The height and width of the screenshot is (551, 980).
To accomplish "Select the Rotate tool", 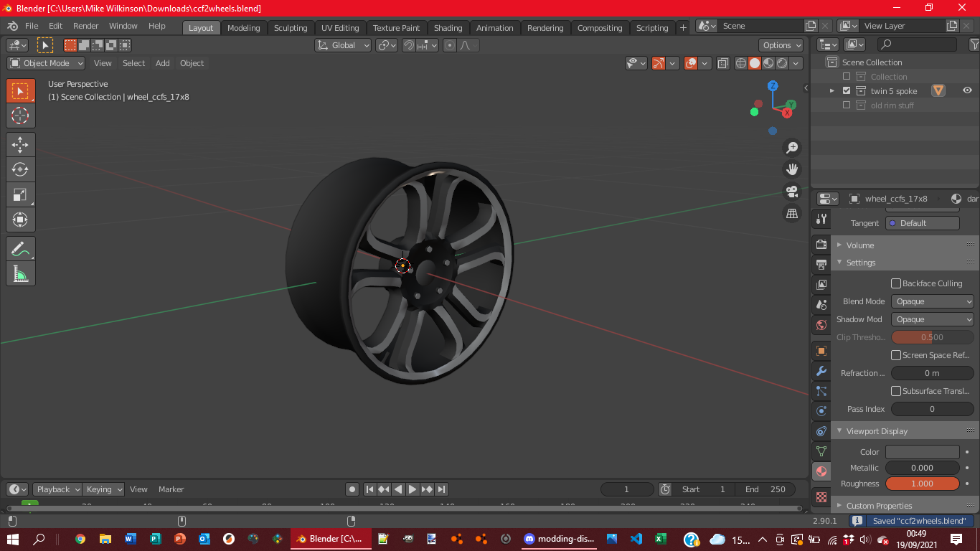I will (20, 169).
